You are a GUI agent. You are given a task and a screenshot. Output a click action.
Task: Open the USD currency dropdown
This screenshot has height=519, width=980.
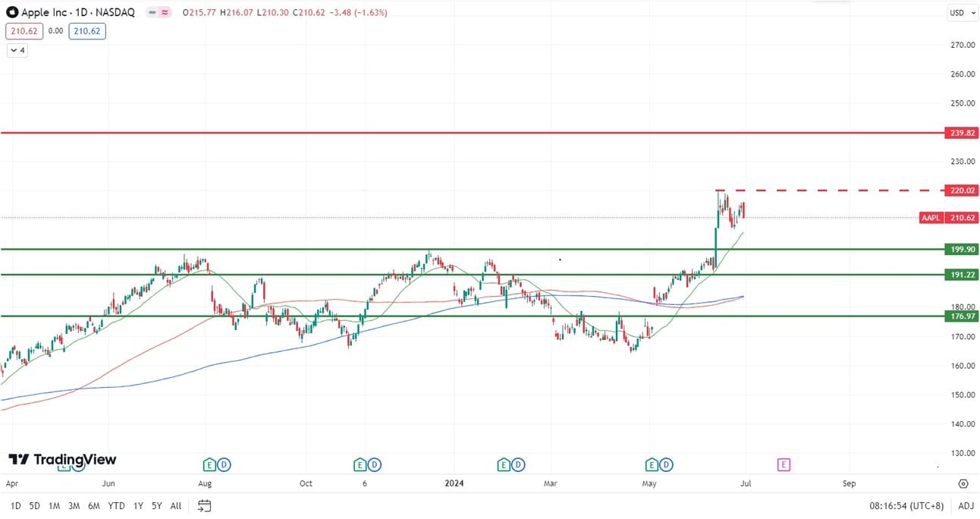click(x=961, y=12)
